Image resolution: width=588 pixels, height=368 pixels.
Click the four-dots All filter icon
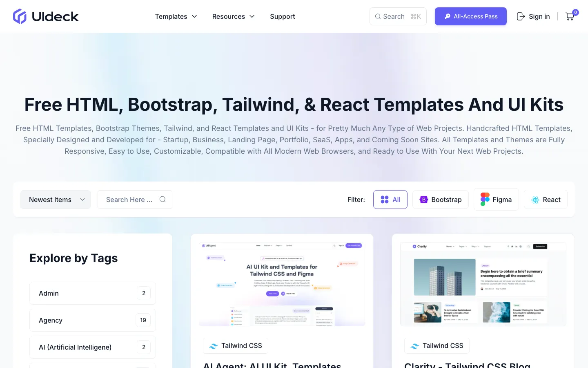coord(385,200)
